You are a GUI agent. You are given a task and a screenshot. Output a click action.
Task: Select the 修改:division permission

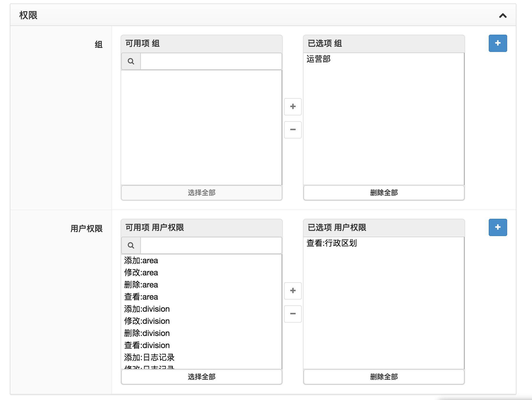point(201,321)
